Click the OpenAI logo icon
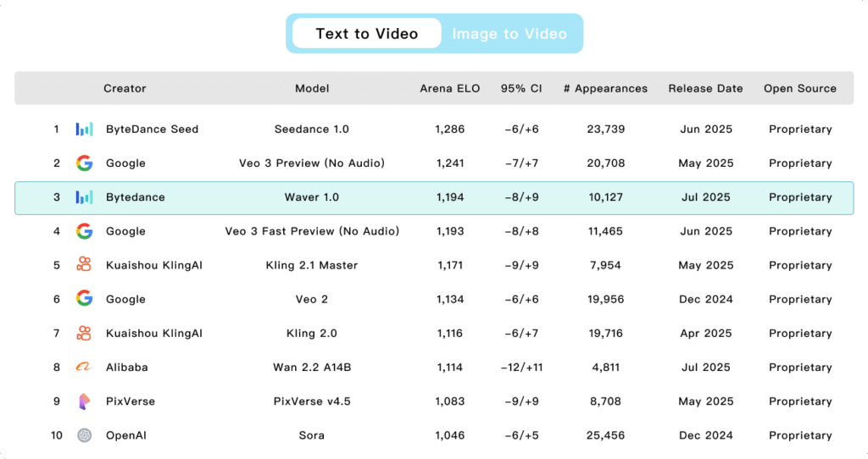 [84, 435]
